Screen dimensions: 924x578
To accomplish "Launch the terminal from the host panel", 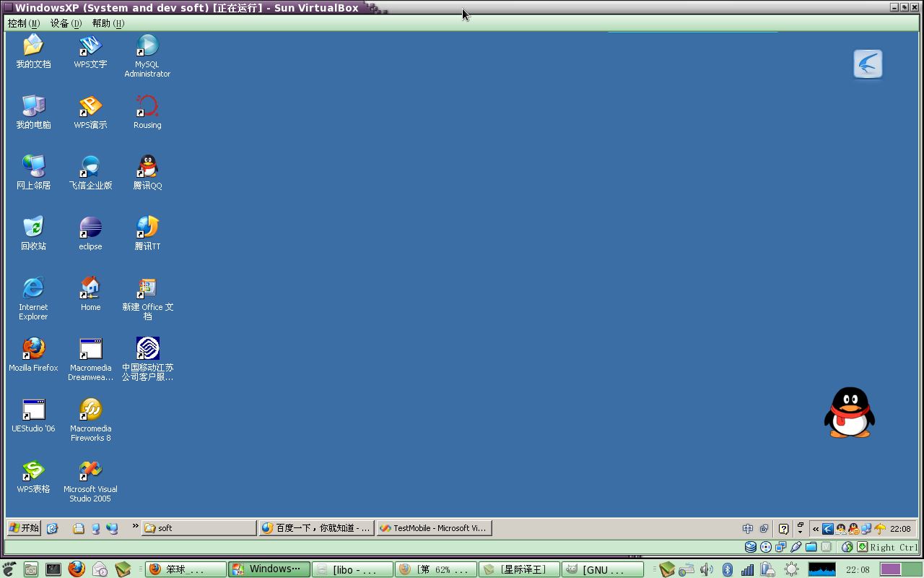I will point(53,569).
